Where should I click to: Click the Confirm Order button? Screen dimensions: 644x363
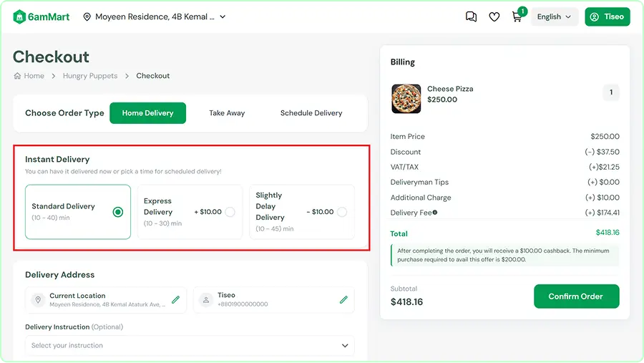(576, 296)
